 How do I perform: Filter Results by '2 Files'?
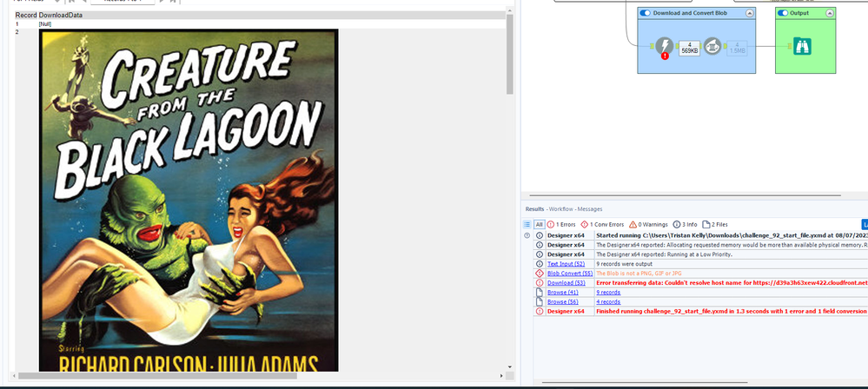(715, 225)
